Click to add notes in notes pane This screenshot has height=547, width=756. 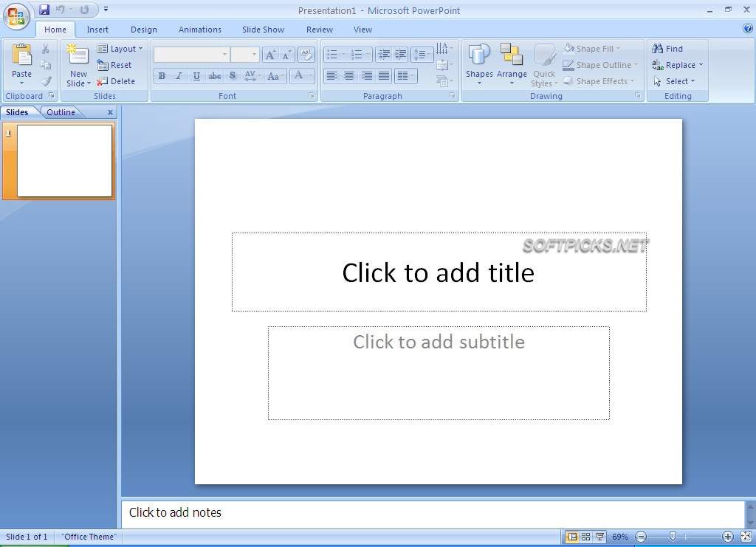click(x=433, y=513)
